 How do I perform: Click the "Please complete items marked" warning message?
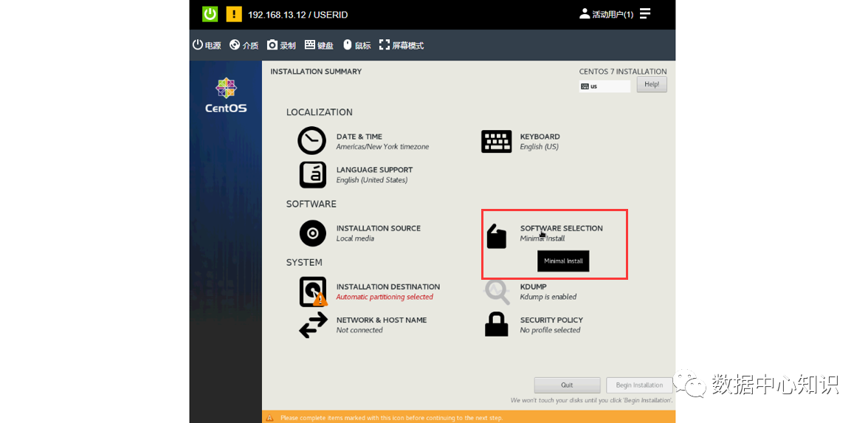click(x=391, y=418)
